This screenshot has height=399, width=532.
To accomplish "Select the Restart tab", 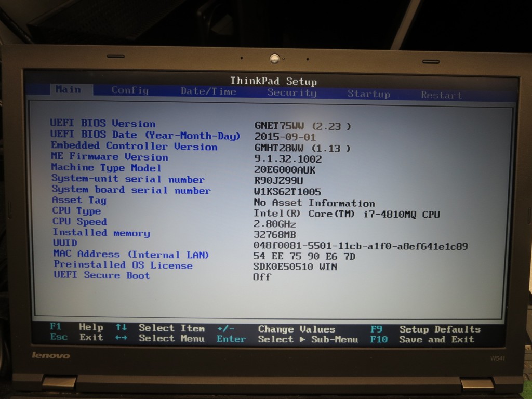I will [x=442, y=95].
